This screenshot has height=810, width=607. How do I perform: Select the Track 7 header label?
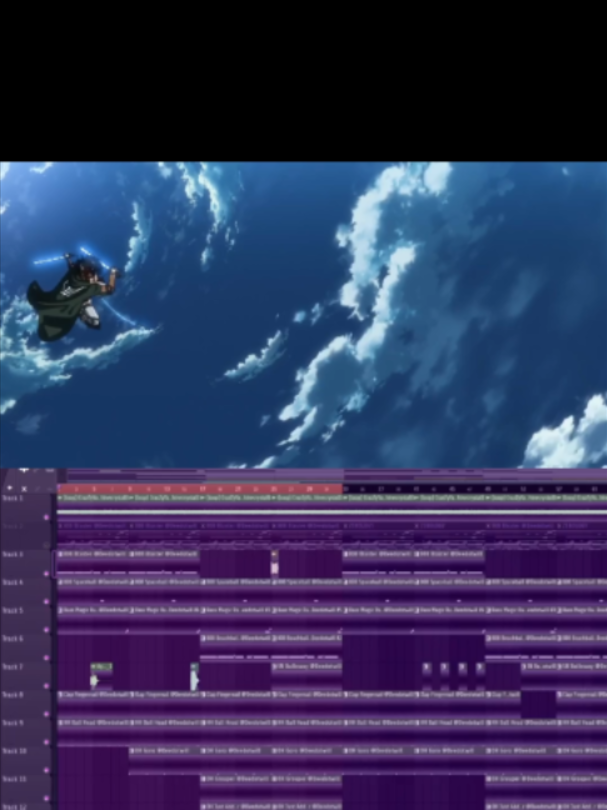(13, 667)
